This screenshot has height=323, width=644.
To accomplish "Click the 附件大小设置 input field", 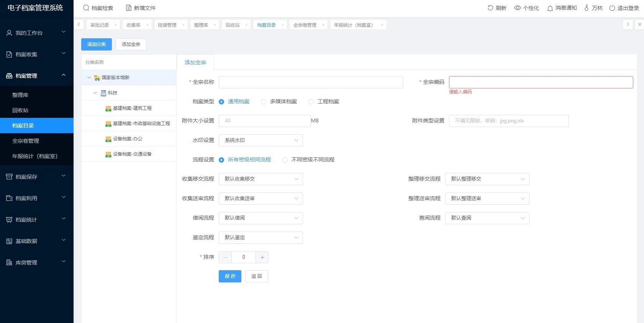I will coord(265,121).
